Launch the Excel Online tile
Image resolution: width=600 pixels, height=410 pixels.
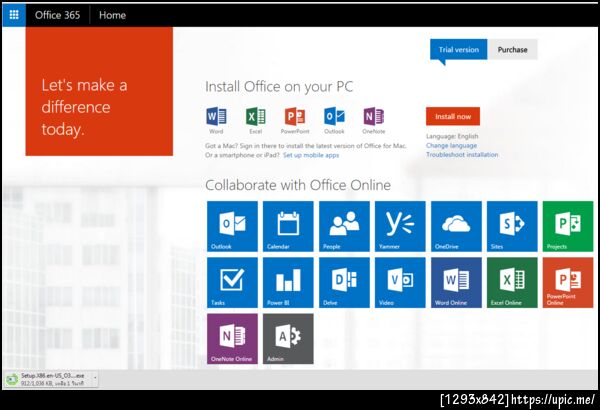pyautogui.click(x=512, y=283)
